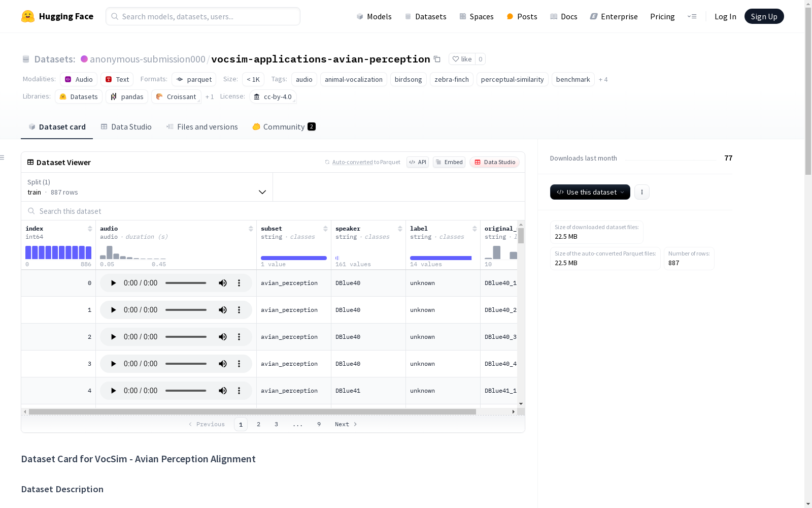Open audio options menu in row 1
Viewport: 812px width, 508px height.
point(239,310)
